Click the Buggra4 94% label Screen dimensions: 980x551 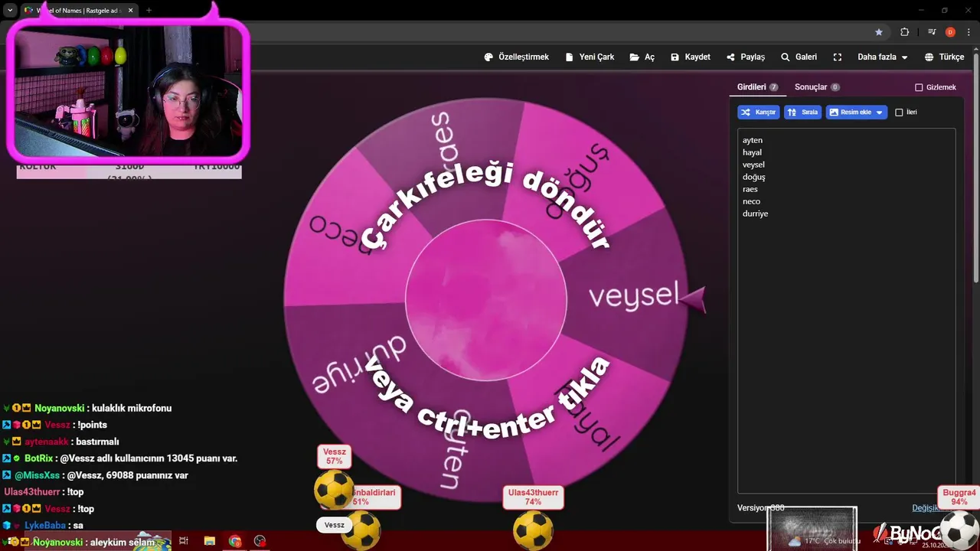coord(959,497)
